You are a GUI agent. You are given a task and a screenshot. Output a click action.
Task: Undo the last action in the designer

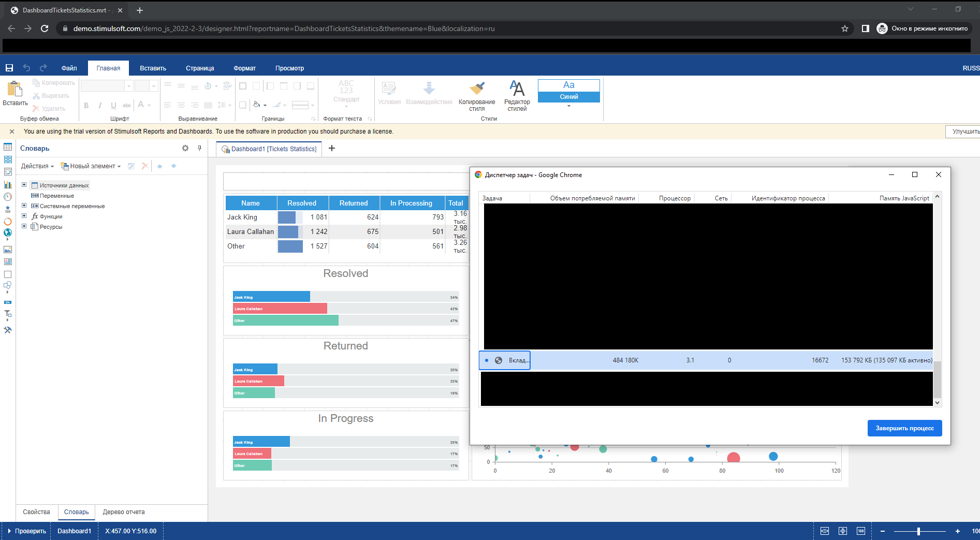pyautogui.click(x=26, y=68)
